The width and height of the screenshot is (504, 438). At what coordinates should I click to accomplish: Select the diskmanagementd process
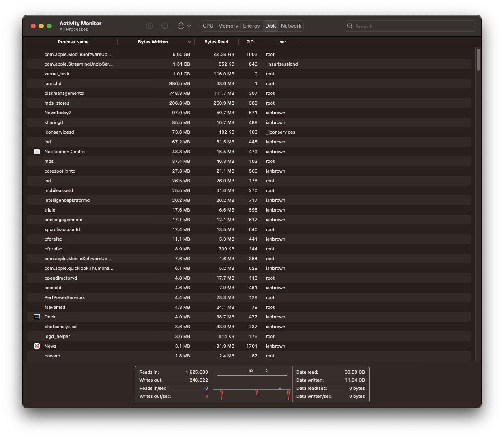click(249, 93)
